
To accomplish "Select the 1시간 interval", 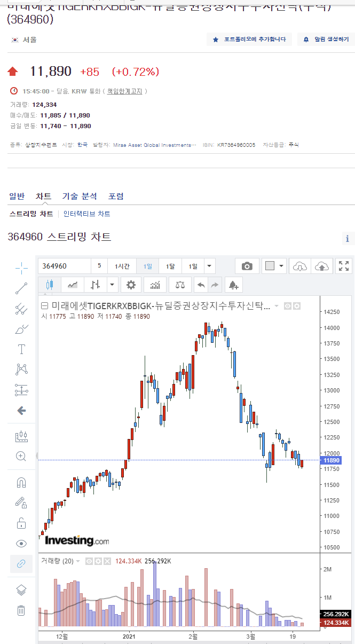I will click(122, 266).
